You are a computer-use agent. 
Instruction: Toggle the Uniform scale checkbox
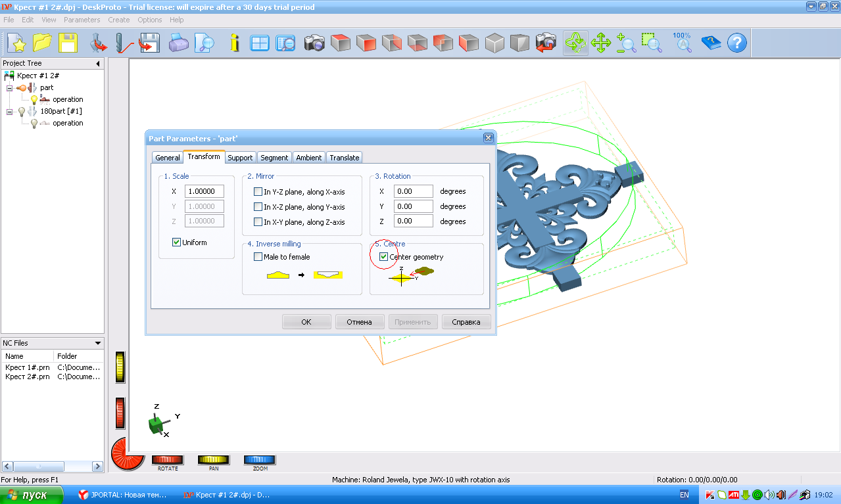[176, 242]
